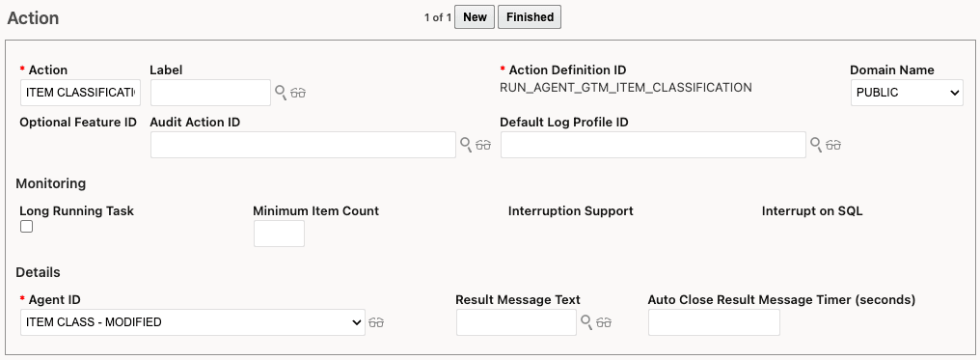View Audit Action ID with glasses icon

tap(483, 145)
